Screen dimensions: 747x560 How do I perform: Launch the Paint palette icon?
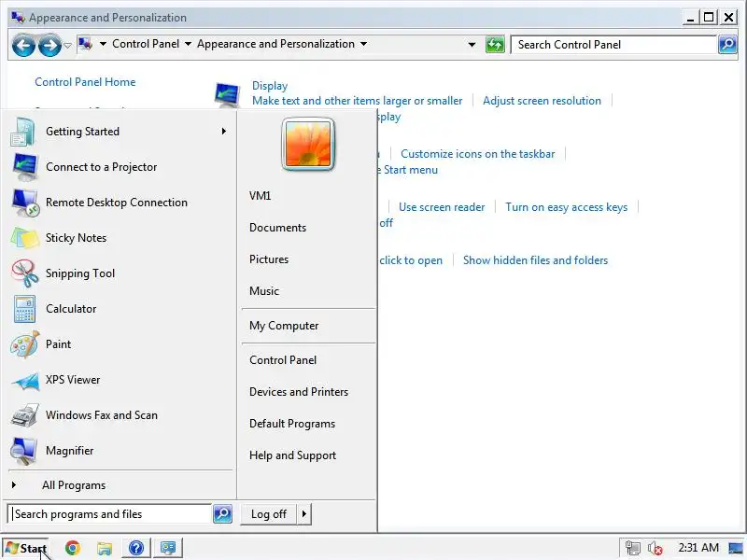tap(25, 344)
